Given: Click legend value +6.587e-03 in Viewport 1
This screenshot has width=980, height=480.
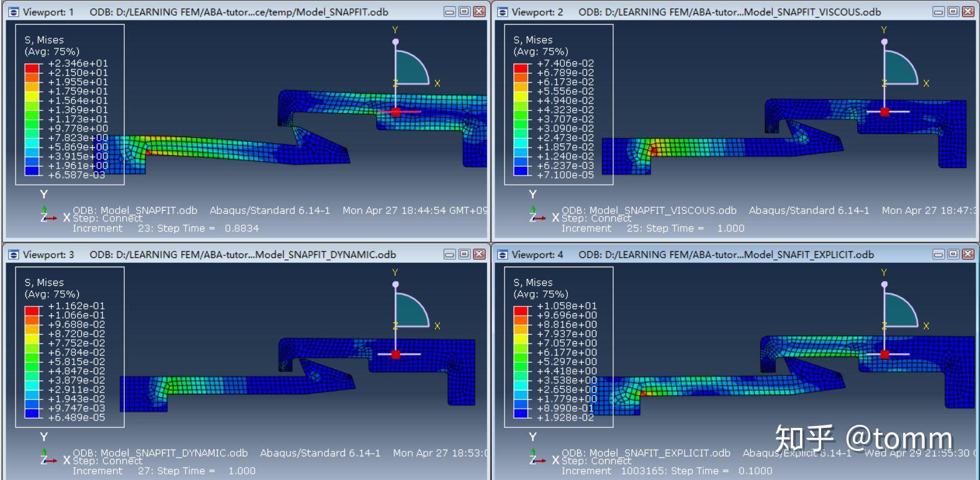Looking at the screenshot, I should 77,175.
